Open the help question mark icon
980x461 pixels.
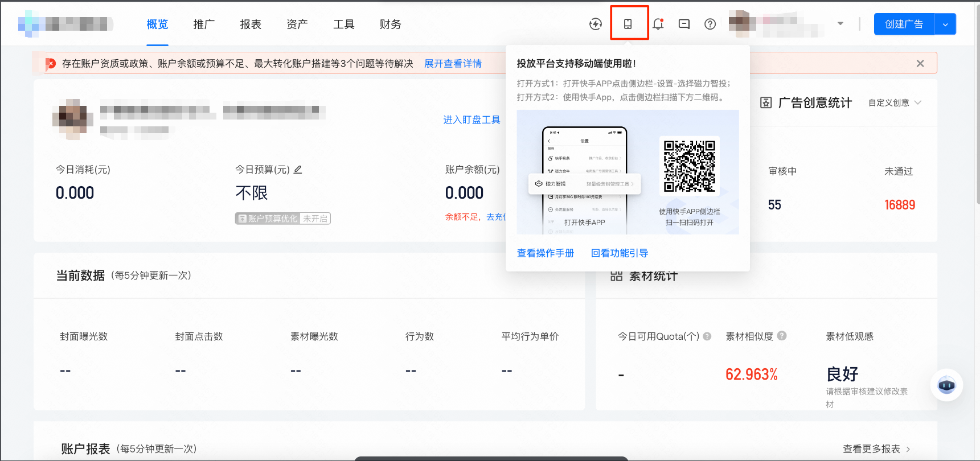[710, 24]
